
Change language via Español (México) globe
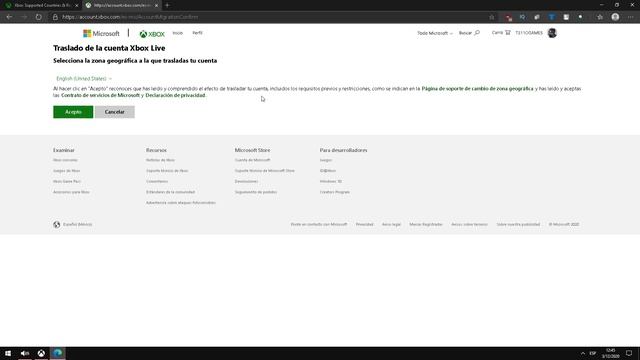tap(73, 224)
